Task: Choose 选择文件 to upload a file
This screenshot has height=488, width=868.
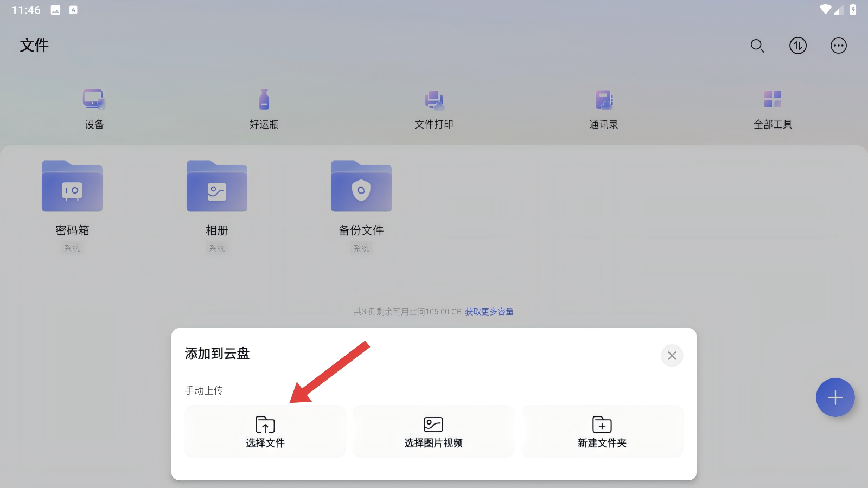Action: 265,432
